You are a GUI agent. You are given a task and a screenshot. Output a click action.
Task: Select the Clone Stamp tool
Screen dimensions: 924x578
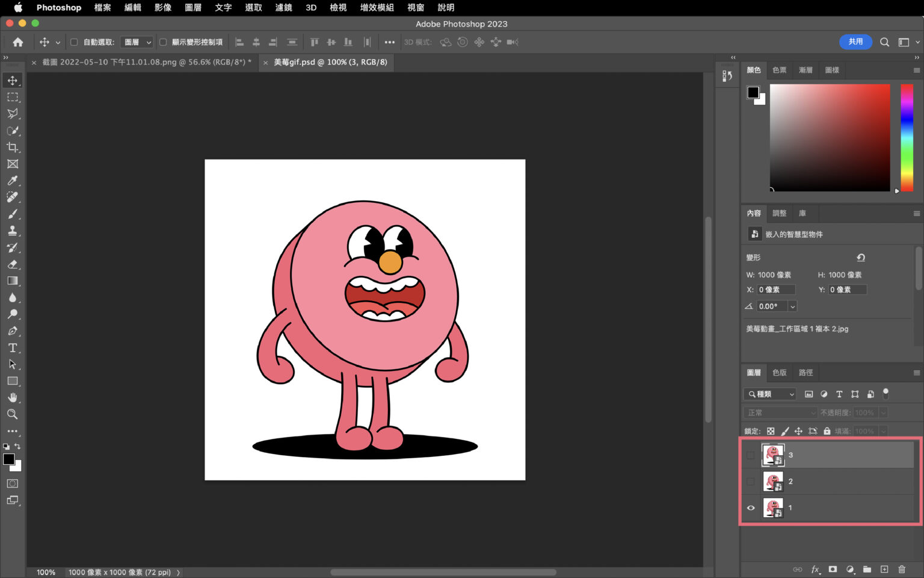click(x=13, y=231)
